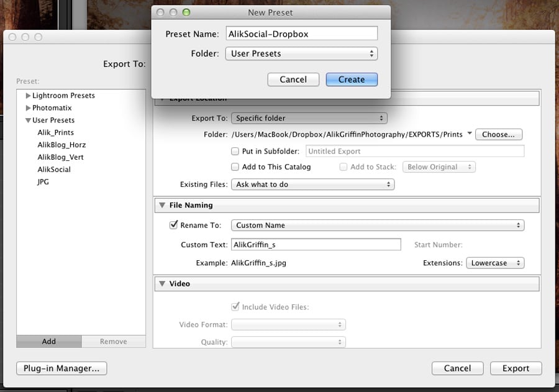
Task: Collapse the File Naming section
Action: click(x=162, y=205)
